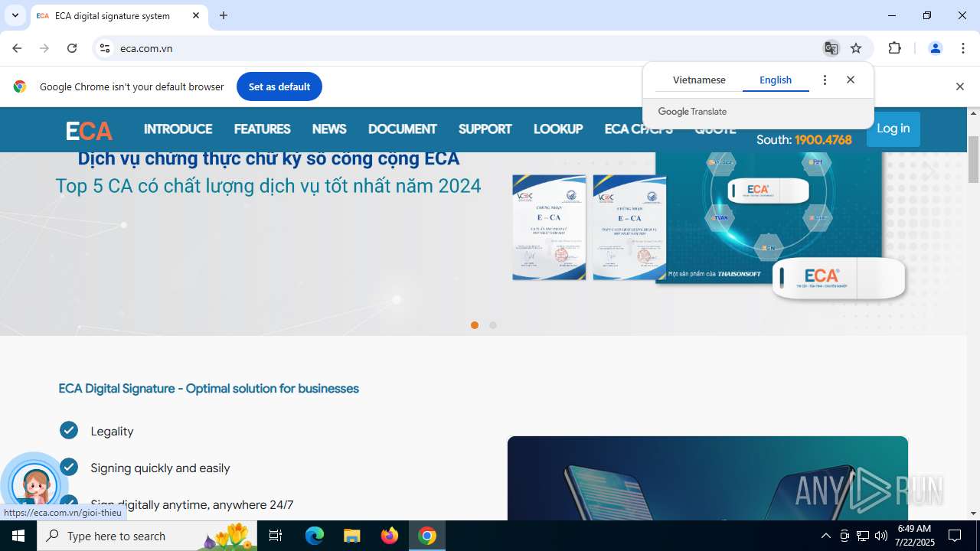Viewport: 980px width, 551px height.
Task: Click 'Signing quickly and easily' text
Action: [160, 468]
